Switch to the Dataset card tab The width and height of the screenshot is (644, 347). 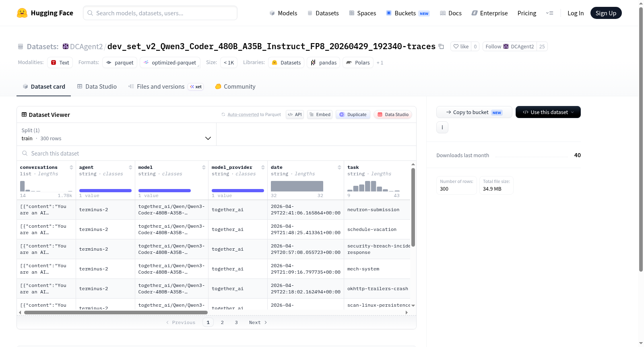coord(43,87)
